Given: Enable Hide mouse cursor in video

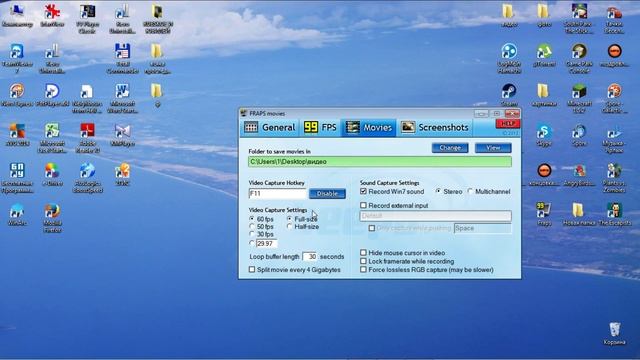Looking at the screenshot, I should tap(363, 253).
